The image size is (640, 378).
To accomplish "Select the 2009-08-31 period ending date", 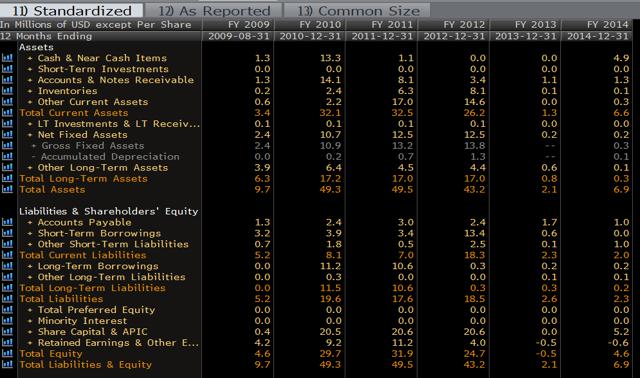I will 239,36.
